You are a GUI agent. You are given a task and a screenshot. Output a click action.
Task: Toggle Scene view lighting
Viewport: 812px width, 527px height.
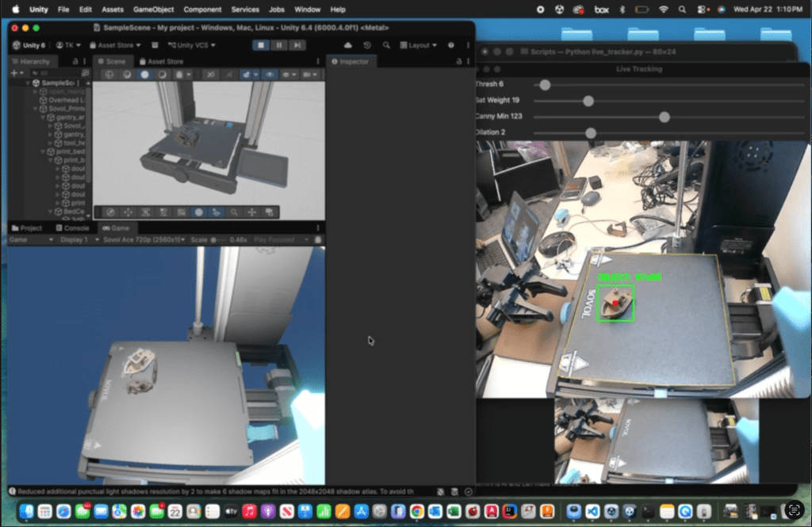pyautogui.click(x=229, y=74)
